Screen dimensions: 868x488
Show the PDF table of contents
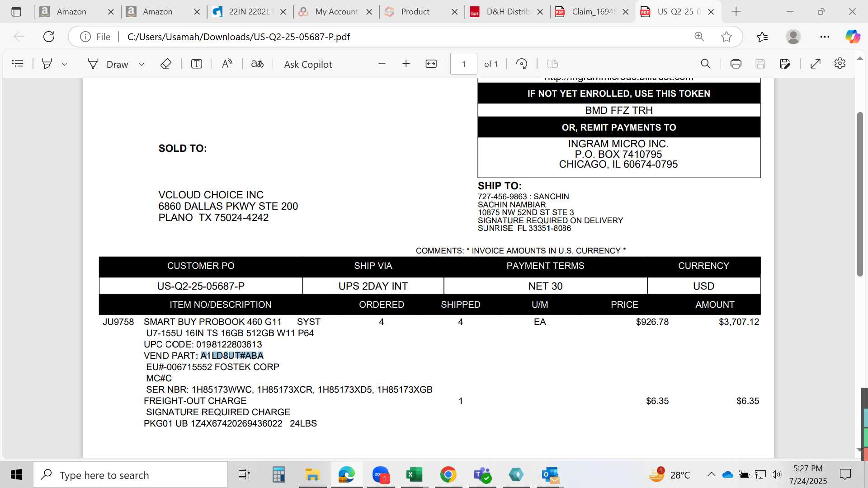(18, 64)
